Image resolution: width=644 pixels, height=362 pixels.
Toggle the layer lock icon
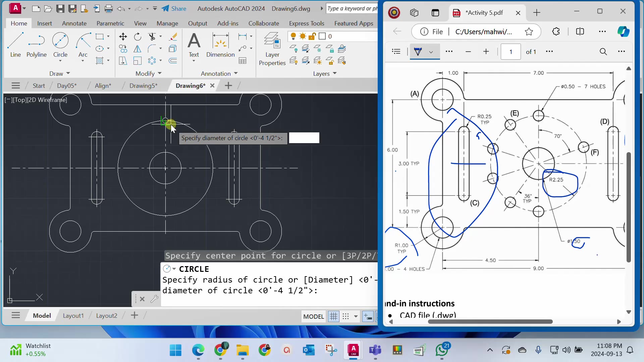point(312,36)
